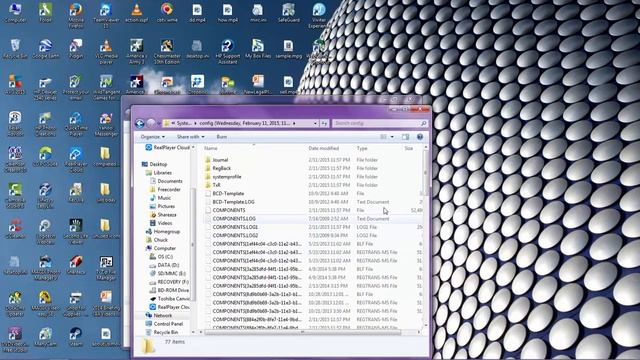Select RECOVERY (F:) drive in navigation pane
Image resolution: width=640 pixels, height=360 pixels.
[x=173, y=282]
